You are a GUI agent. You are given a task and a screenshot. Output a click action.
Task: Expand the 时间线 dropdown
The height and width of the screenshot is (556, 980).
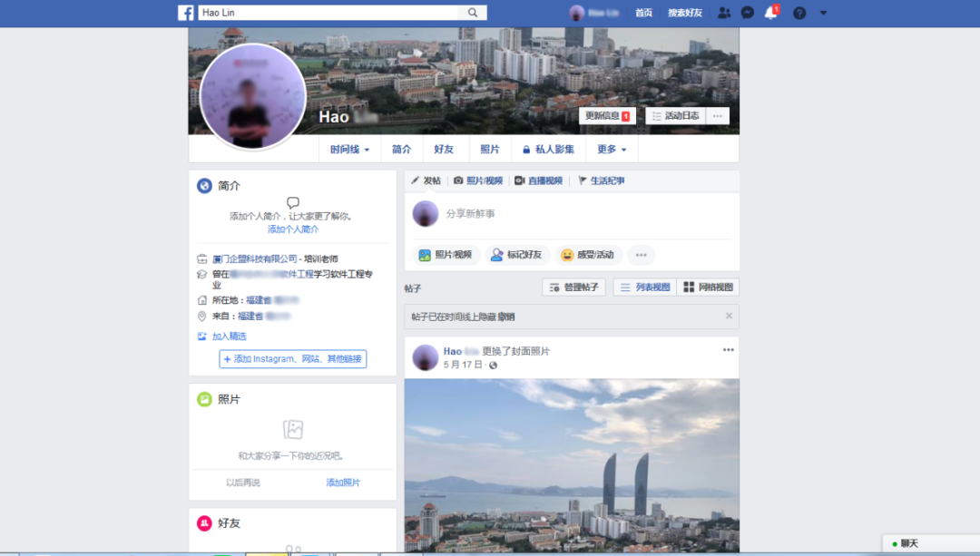click(350, 148)
